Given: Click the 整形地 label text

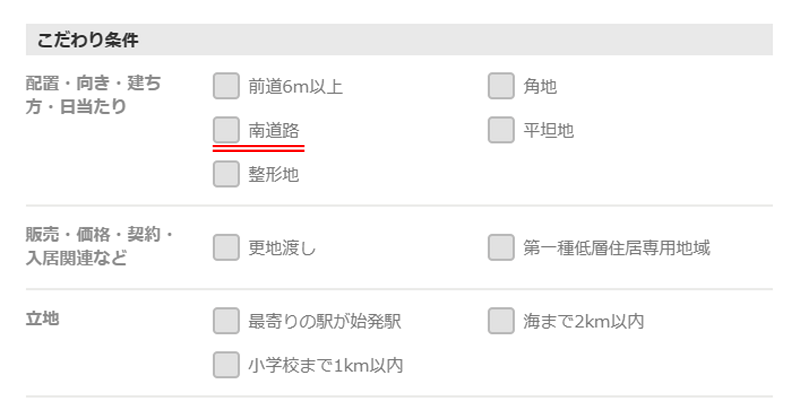Looking at the screenshot, I should pos(274,175).
